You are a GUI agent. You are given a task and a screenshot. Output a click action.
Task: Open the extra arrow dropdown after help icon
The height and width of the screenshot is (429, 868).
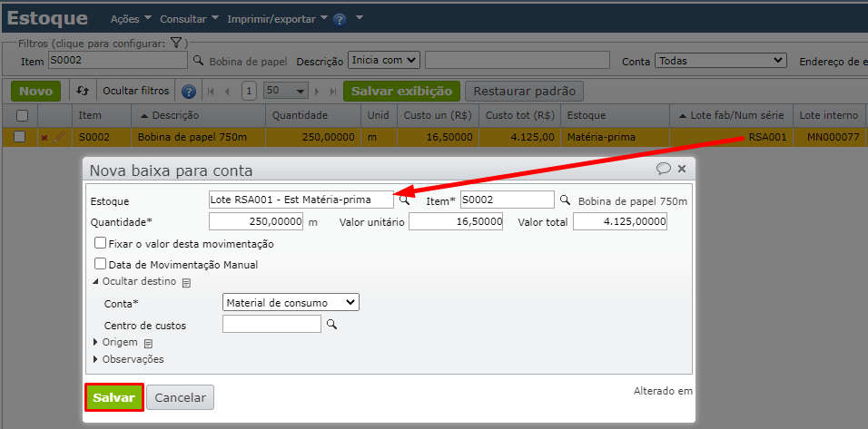click(x=360, y=18)
